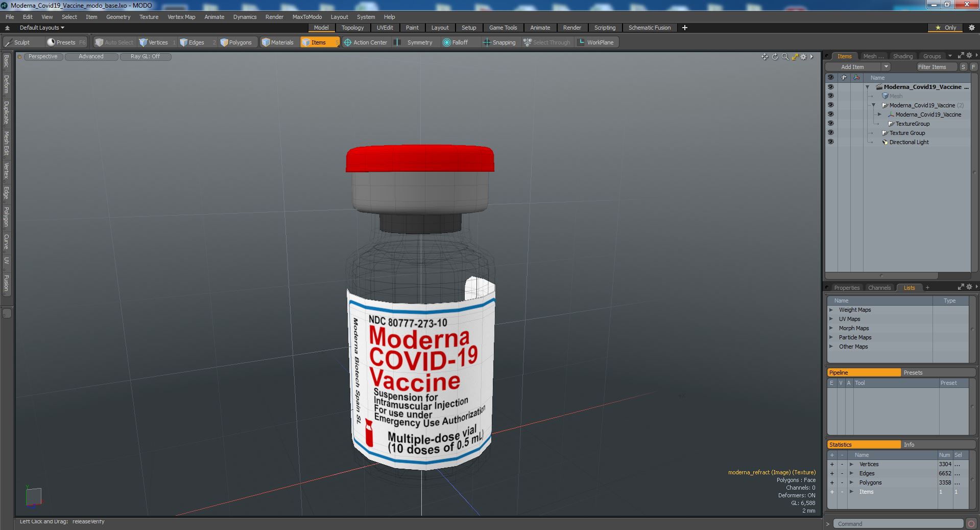Open viewport settings gear icon

tap(803, 57)
